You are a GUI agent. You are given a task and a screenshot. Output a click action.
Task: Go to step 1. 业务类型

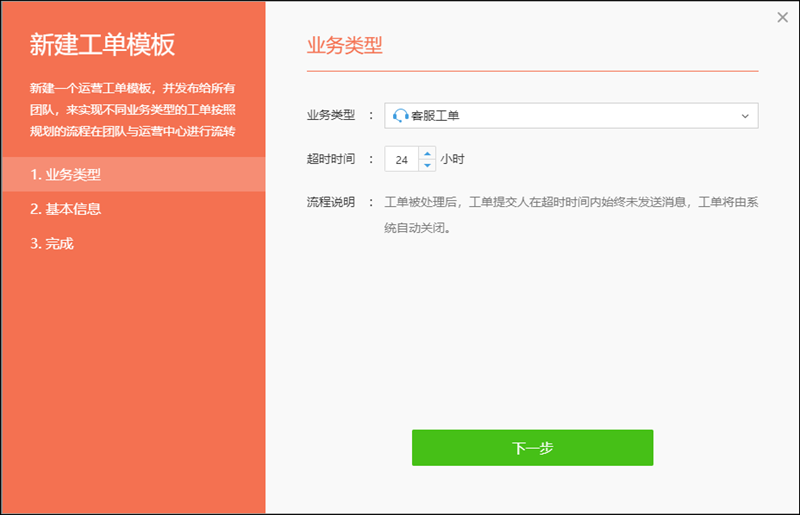point(66,174)
